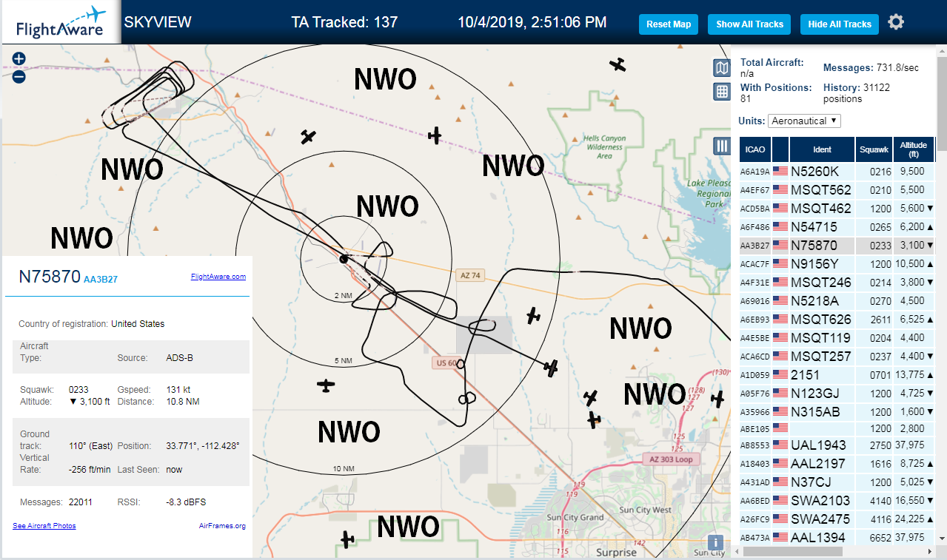Select SWA2475 aircraft row

coord(837,519)
